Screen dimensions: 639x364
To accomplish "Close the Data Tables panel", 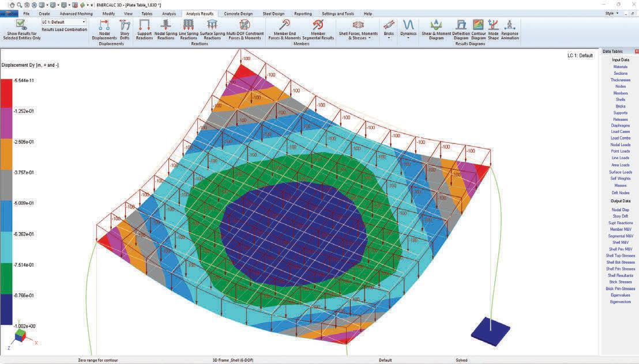I will 636,51.
